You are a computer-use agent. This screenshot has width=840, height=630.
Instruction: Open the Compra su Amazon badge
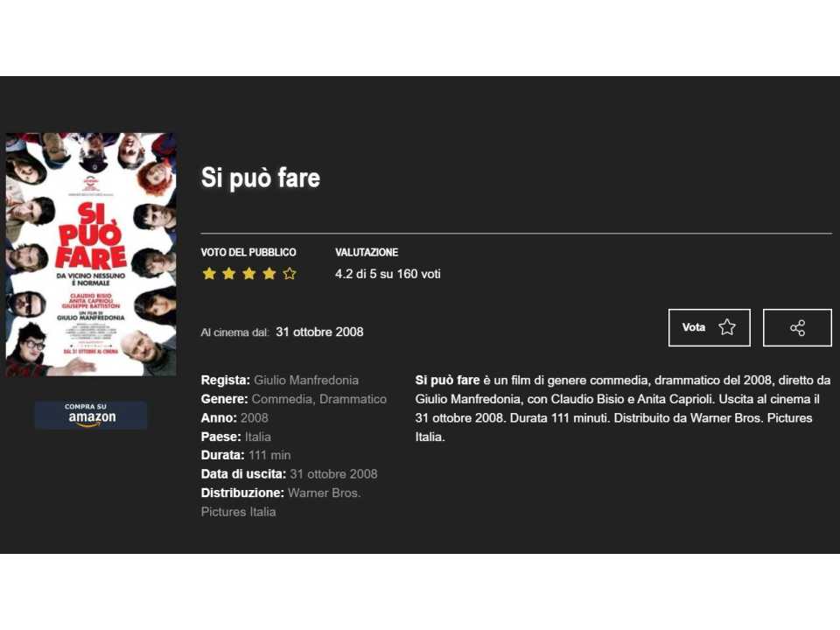pos(91,415)
